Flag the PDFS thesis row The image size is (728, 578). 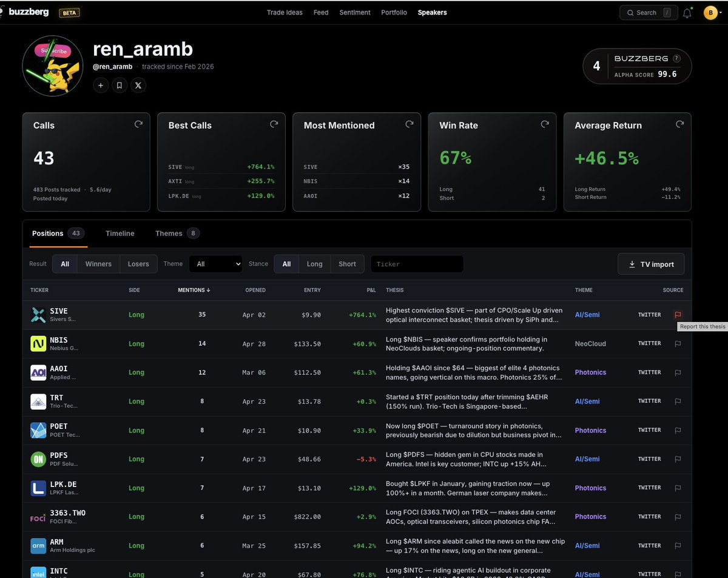pyautogui.click(x=678, y=459)
